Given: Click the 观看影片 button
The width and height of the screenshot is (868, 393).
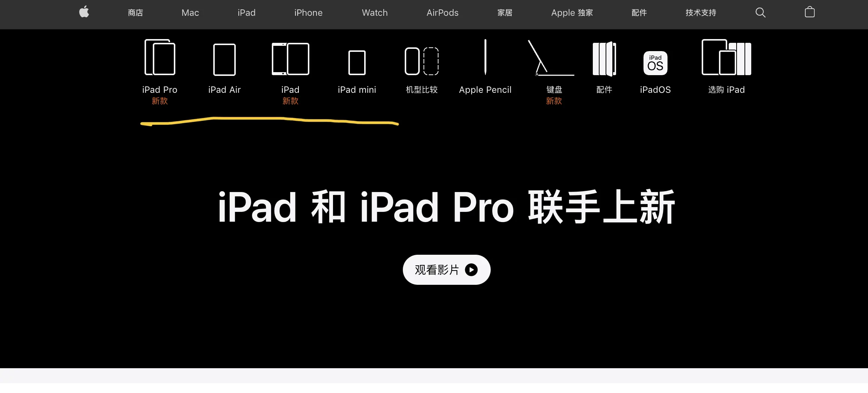Looking at the screenshot, I should pos(447,270).
